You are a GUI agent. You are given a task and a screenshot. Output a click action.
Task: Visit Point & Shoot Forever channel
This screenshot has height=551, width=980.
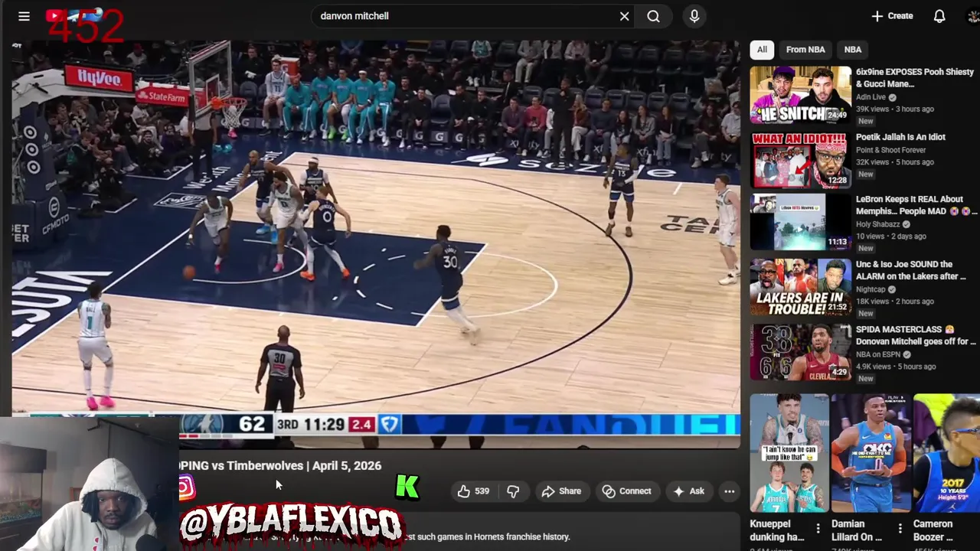coord(891,150)
